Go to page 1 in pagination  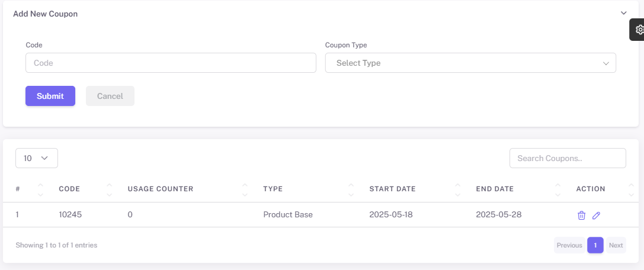595,245
